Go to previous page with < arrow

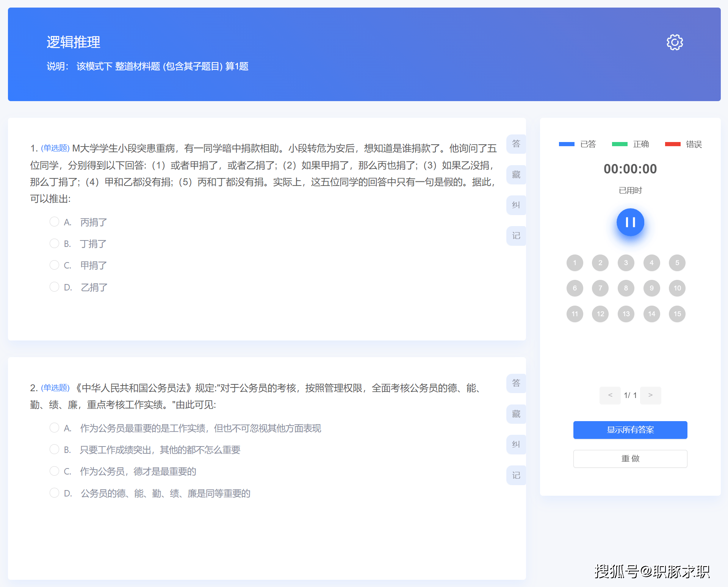(x=610, y=395)
